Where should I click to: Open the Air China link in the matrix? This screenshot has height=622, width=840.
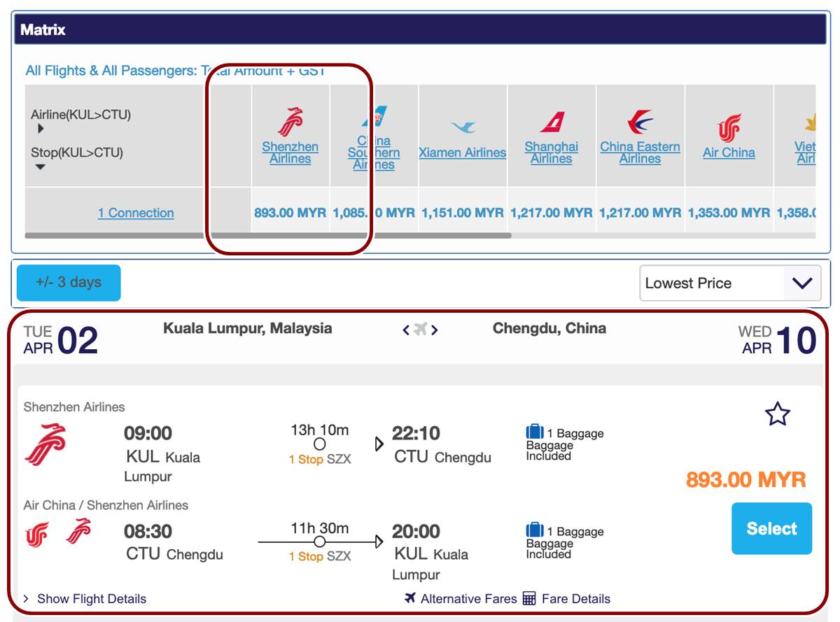point(729,153)
